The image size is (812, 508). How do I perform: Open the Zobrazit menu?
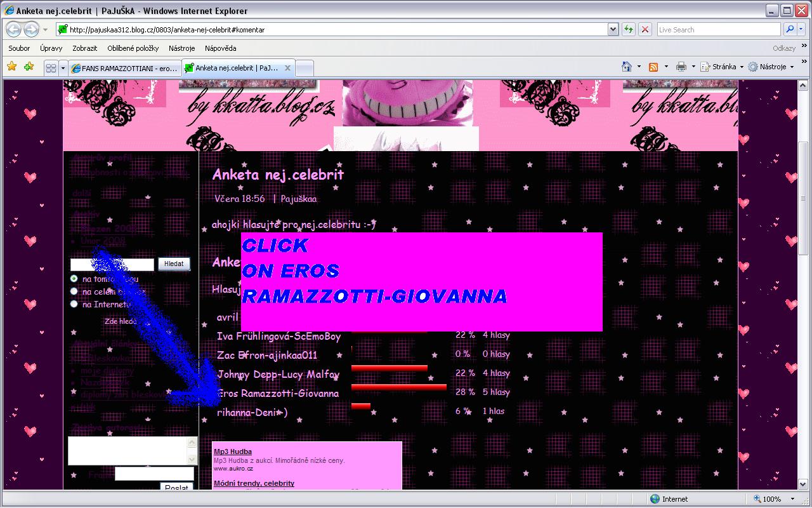pos(85,48)
